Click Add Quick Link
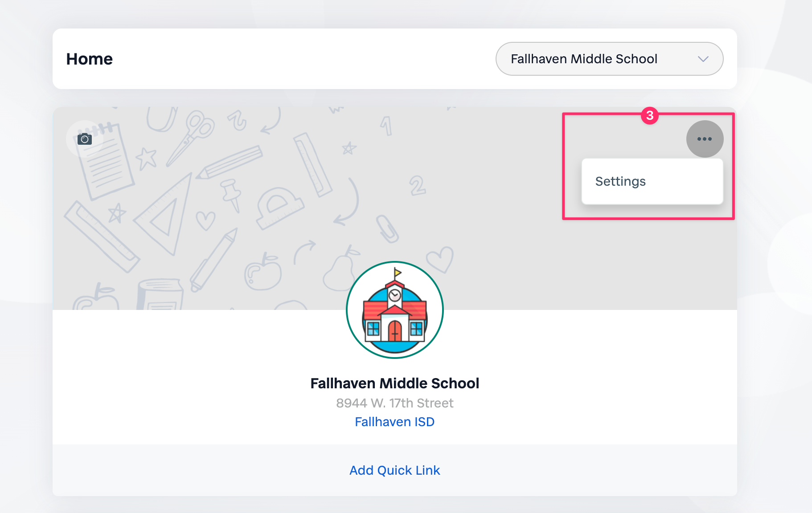This screenshot has width=812, height=513. click(x=394, y=470)
